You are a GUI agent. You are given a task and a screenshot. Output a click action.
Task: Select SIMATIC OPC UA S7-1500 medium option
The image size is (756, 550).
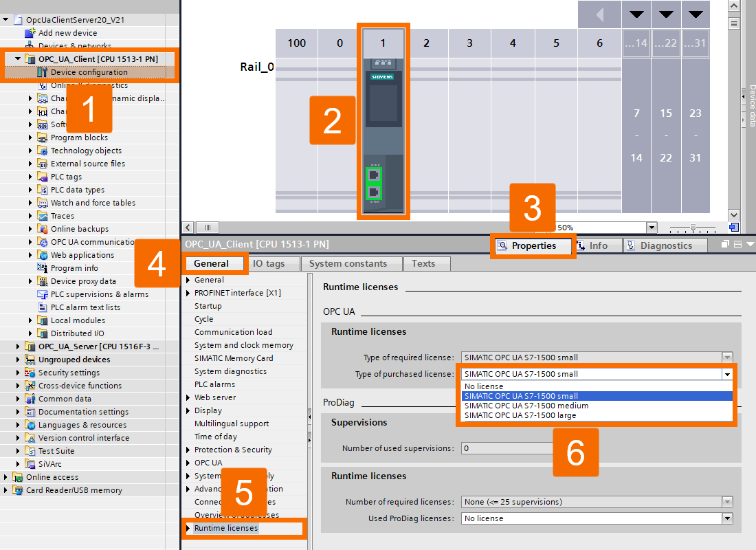(x=597, y=406)
